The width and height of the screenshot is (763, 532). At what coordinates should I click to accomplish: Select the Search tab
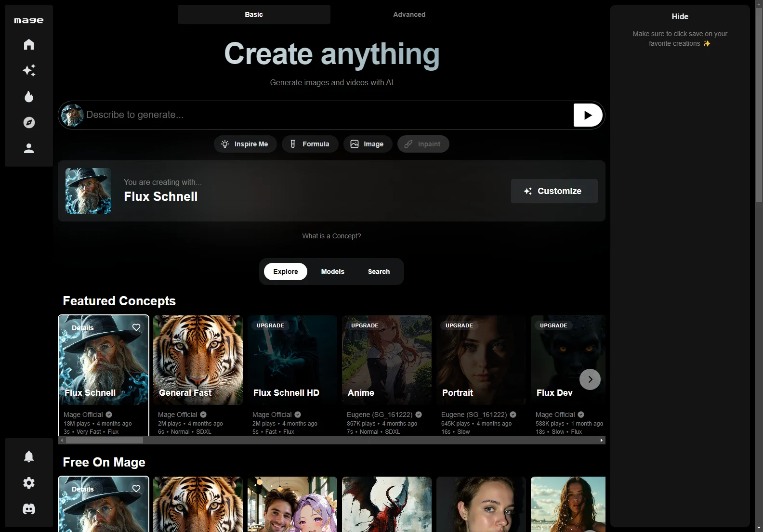coord(379,272)
